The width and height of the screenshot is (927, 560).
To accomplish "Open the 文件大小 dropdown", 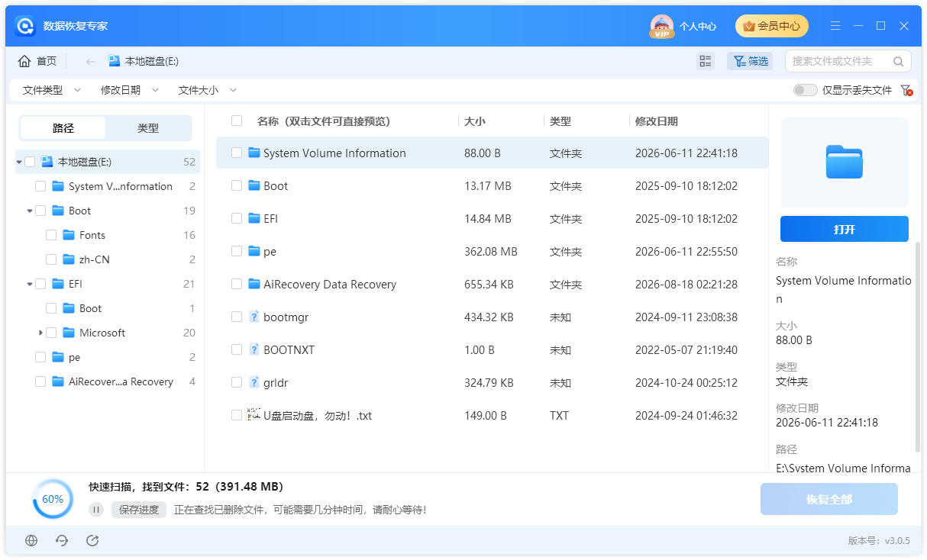I will pos(207,90).
